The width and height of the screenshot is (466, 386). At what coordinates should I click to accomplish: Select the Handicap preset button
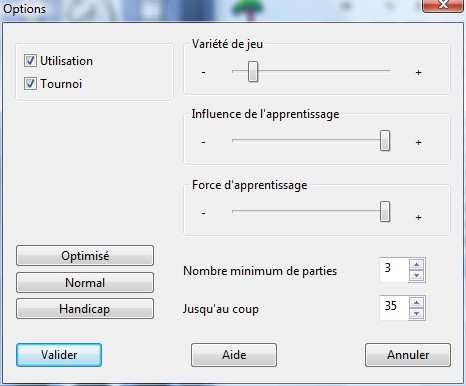(85, 309)
